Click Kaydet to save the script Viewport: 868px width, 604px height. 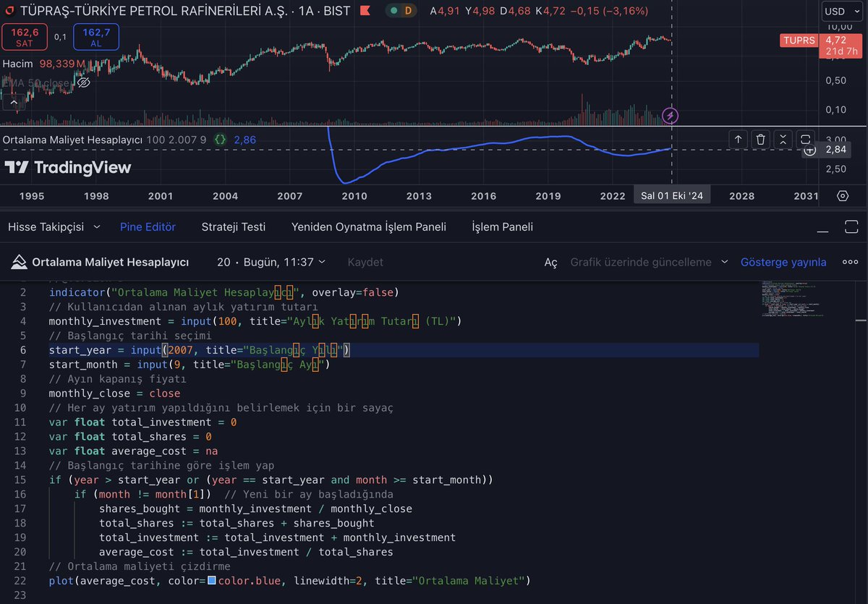tap(365, 262)
